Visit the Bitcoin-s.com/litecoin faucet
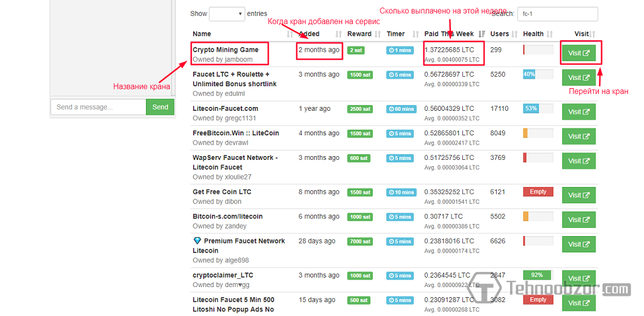The width and height of the screenshot is (644, 316). tap(579, 220)
